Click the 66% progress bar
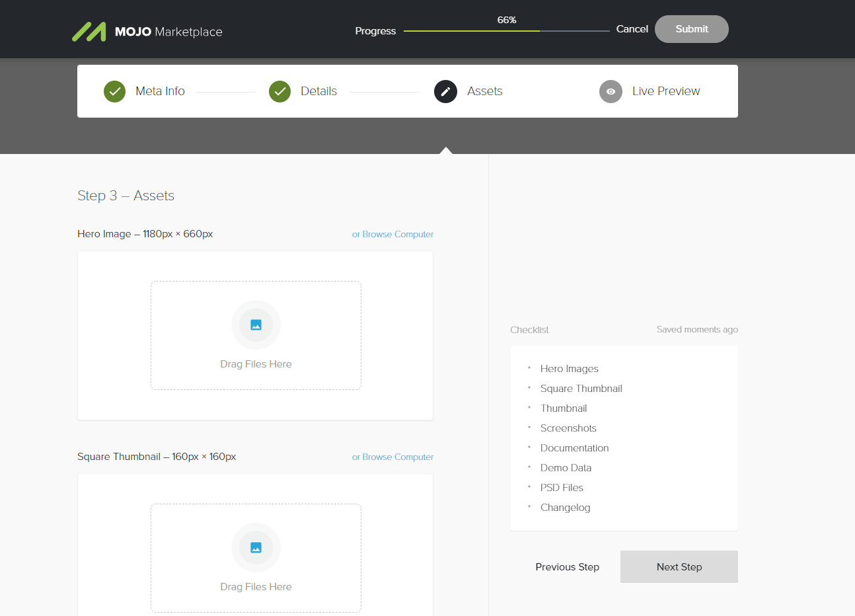 pos(506,30)
